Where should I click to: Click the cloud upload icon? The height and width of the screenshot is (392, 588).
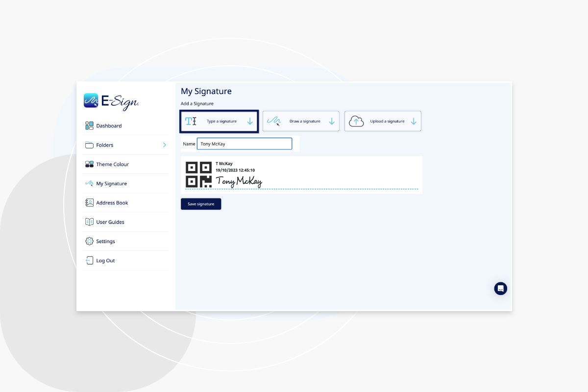[x=356, y=121]
